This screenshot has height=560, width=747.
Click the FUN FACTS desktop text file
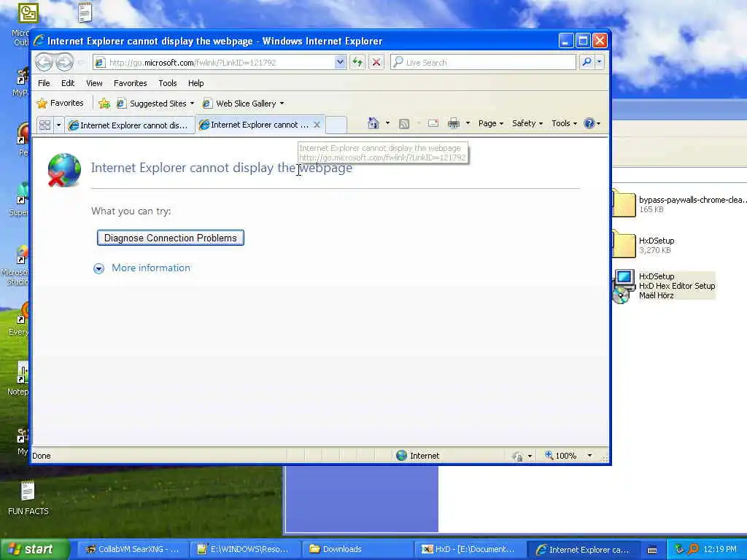pos(28,498)
